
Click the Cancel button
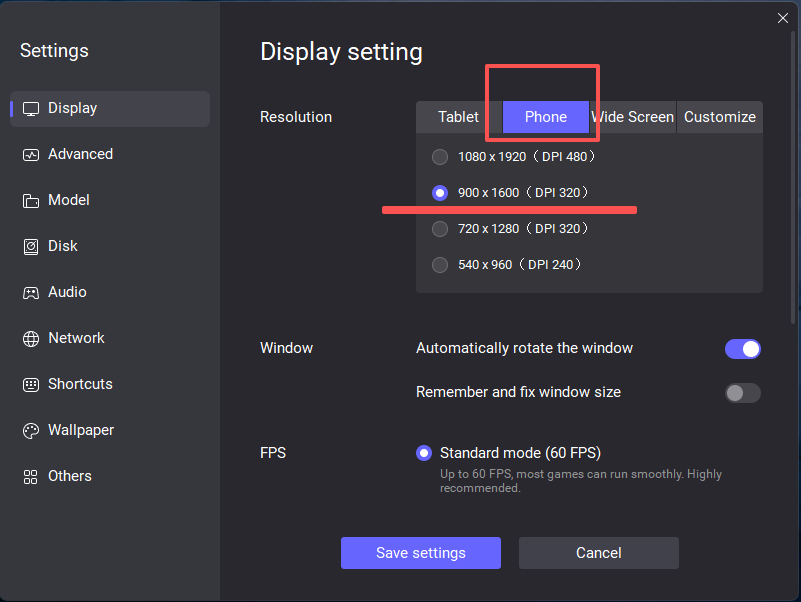(x=598, y=553)
